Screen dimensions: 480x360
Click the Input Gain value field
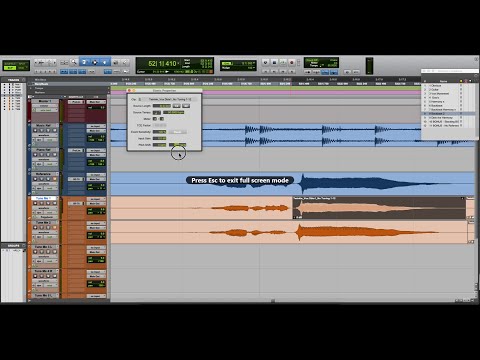point(159,138)
